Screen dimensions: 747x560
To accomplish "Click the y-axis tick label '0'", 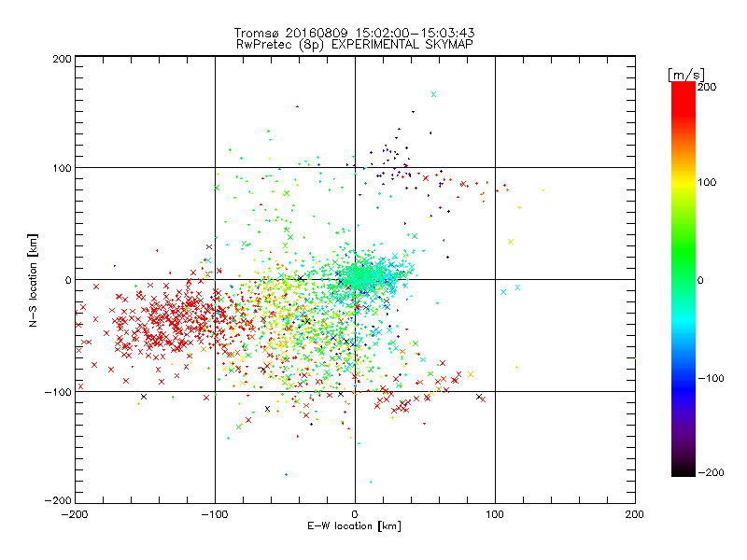I will [x=68, y=280].
